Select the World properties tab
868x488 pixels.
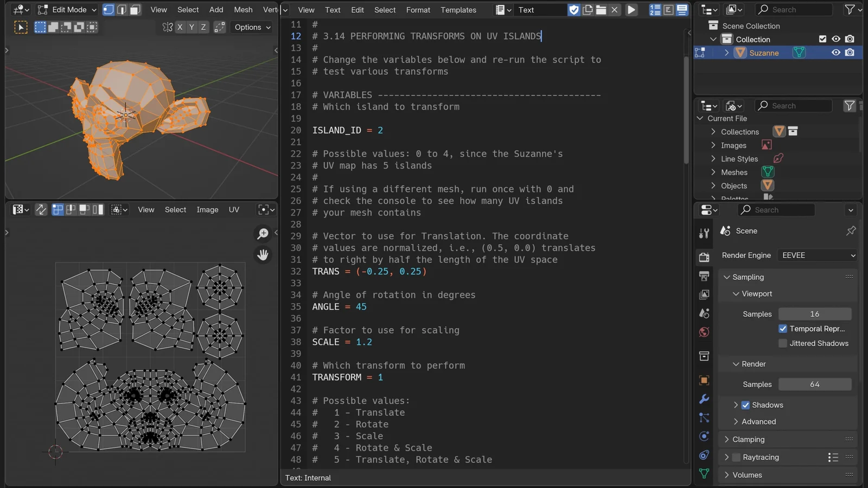(x=704, y=332)
